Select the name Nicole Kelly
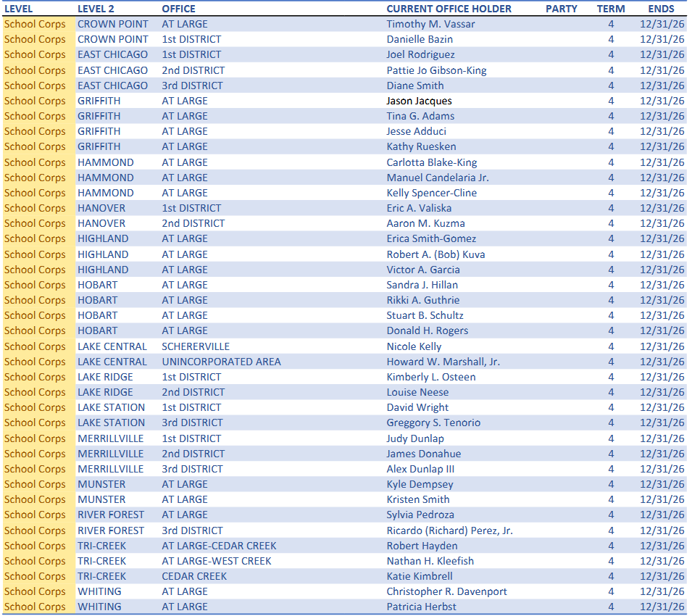 (414, 346)
